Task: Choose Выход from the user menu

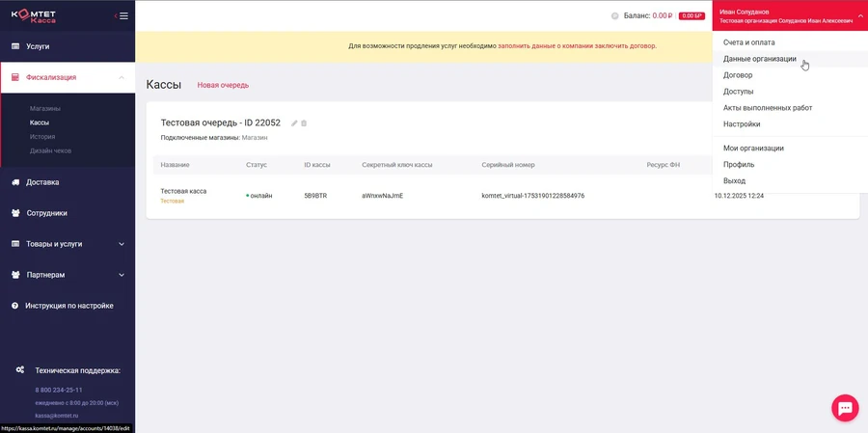Action: tap(735, 181)
